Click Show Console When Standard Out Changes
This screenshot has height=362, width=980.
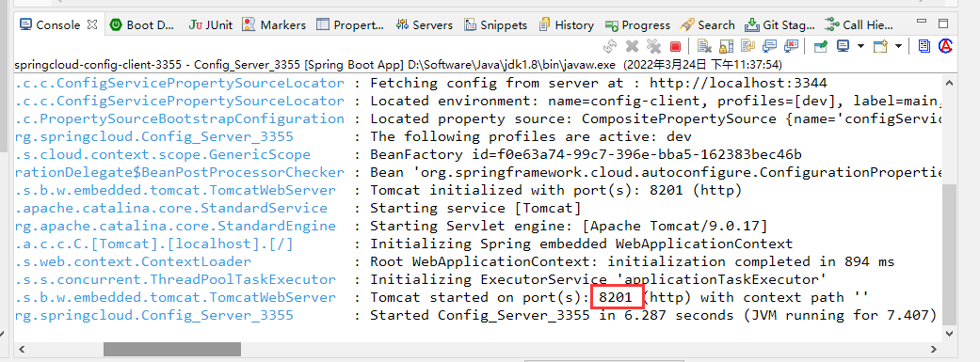770,46
